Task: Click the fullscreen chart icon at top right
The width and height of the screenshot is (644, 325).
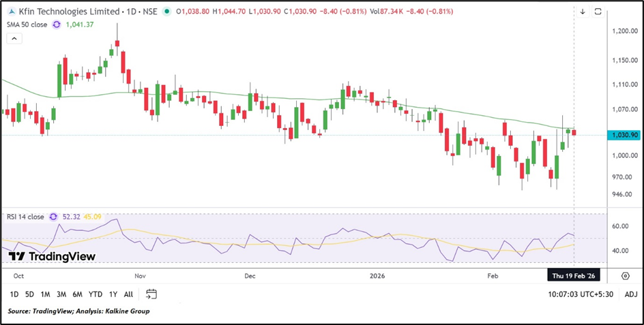Action: pos(598,12)
